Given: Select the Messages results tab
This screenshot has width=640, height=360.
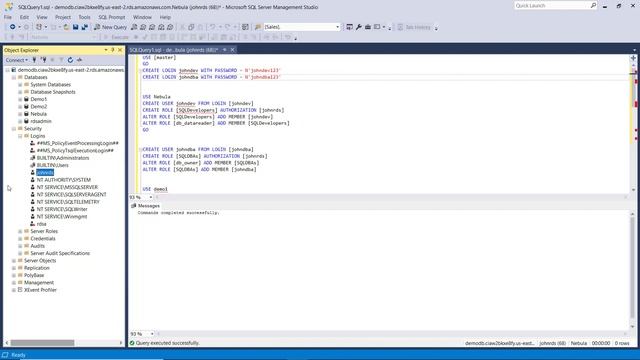Looking at the screenshot, I should click(146, 206).
